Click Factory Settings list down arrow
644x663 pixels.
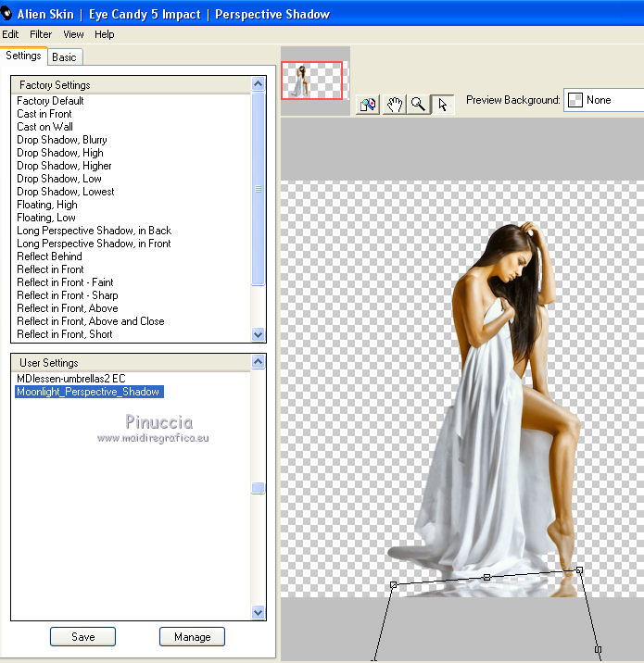coord(258,335)
